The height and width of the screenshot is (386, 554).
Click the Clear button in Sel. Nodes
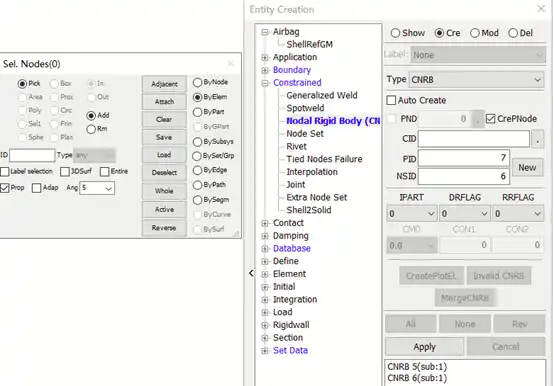click(164, 119)
